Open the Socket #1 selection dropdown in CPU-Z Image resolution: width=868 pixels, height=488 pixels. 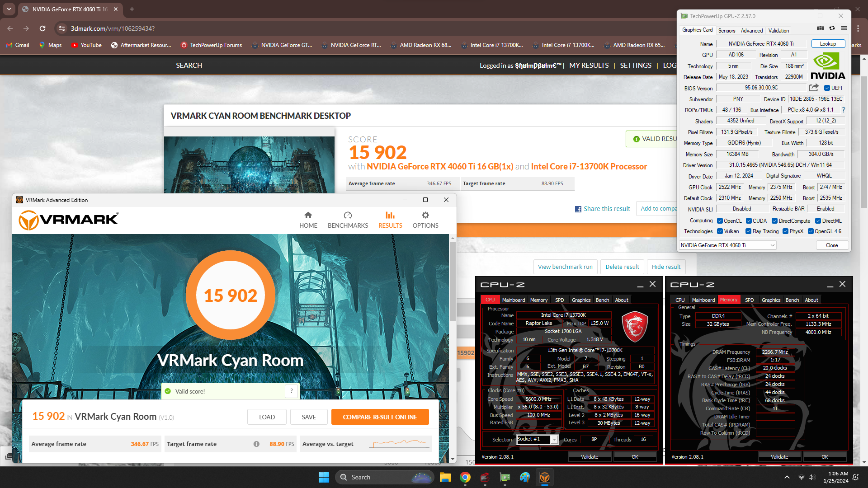point(538,439)
